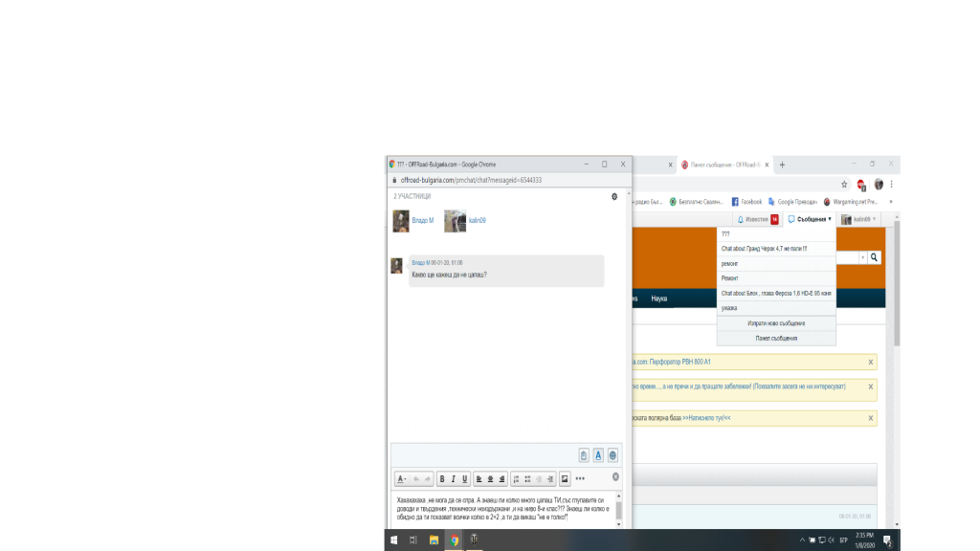Select the указка conversation
This screenshot has width=980, height=551.
tap(776, 308)
